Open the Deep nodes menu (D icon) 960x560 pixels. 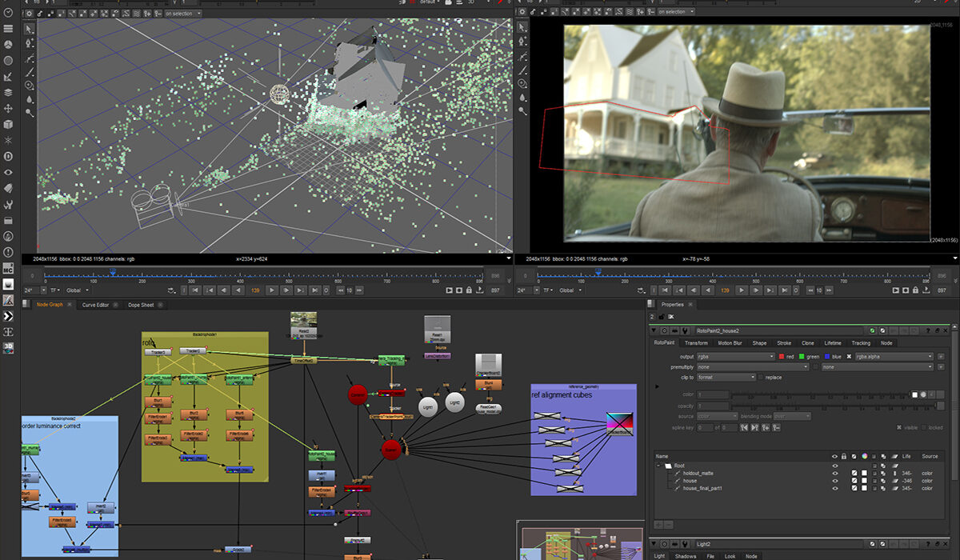8,156
